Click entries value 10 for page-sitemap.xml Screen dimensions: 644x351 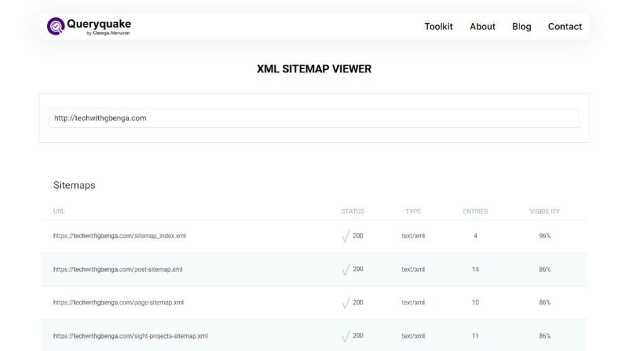tap(475, 303)
